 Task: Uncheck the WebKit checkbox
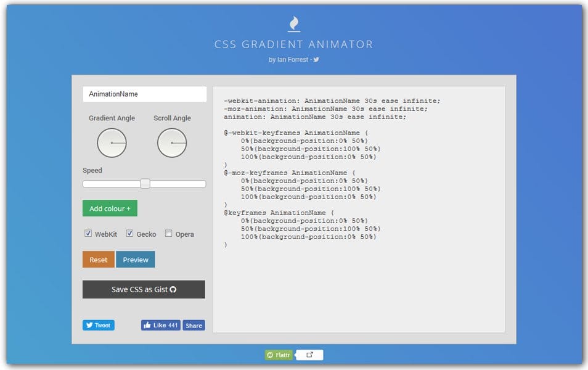point(88,234)
